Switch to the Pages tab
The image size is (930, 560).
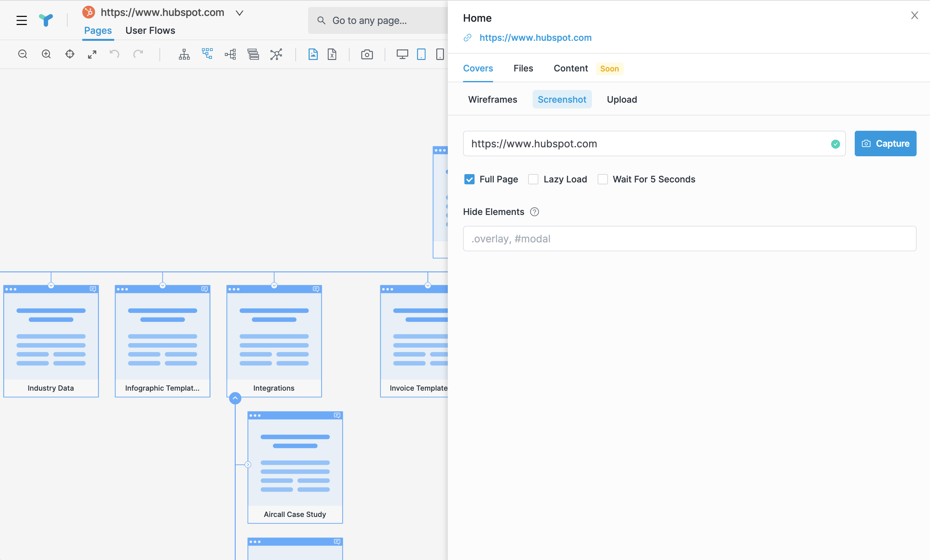coord(98,31)
